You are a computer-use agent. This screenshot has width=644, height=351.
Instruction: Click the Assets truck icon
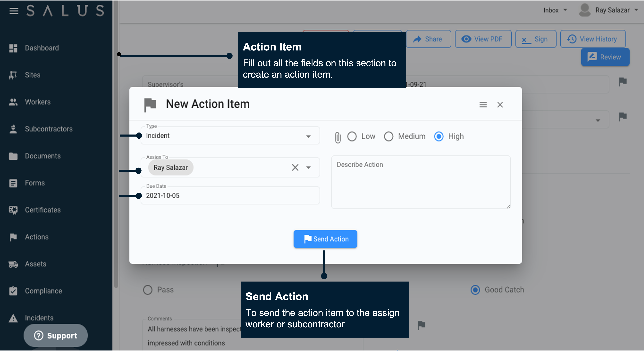pyautogui.click(x=13, y=264)
